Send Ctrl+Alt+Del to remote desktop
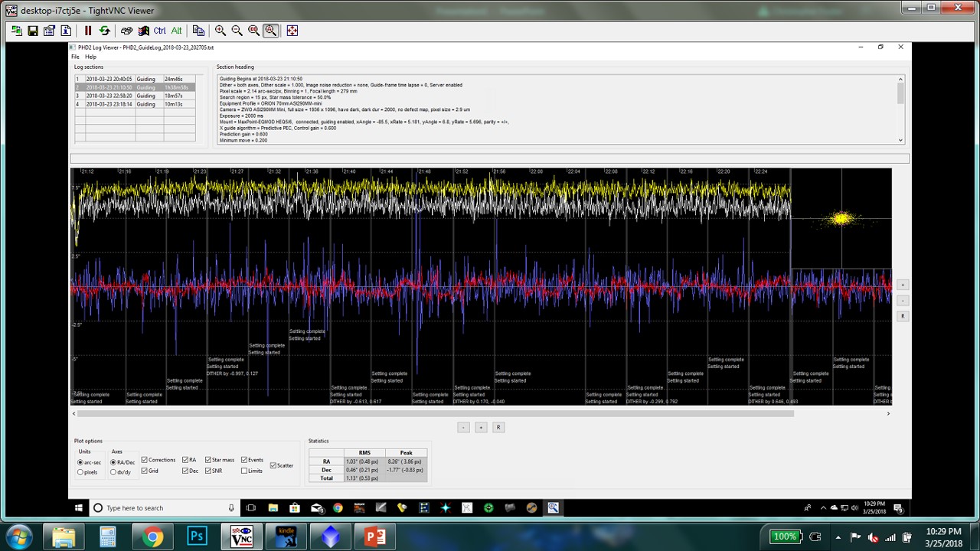The height and width of the screenshot is (551, 980). coord(126,31)
